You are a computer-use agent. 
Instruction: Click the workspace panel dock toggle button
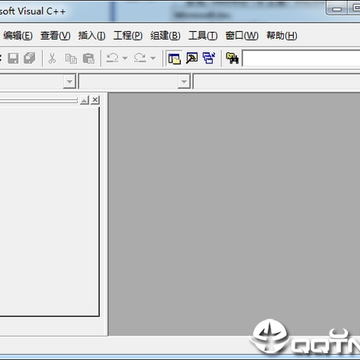click(x=85, y=100)
